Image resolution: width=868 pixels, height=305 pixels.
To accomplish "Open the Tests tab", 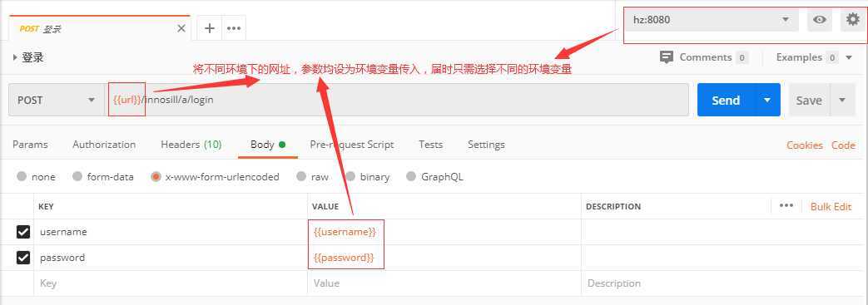I will 431,145.
